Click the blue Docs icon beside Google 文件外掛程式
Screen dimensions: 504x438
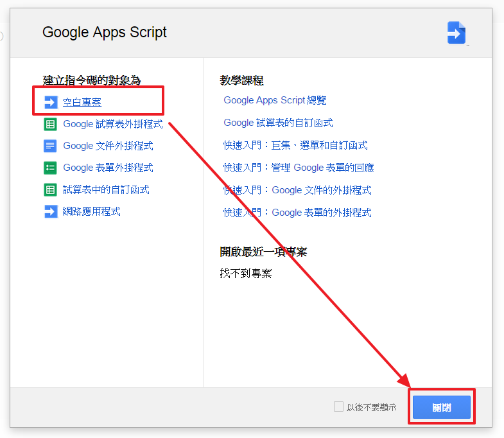tap(51, 146)
